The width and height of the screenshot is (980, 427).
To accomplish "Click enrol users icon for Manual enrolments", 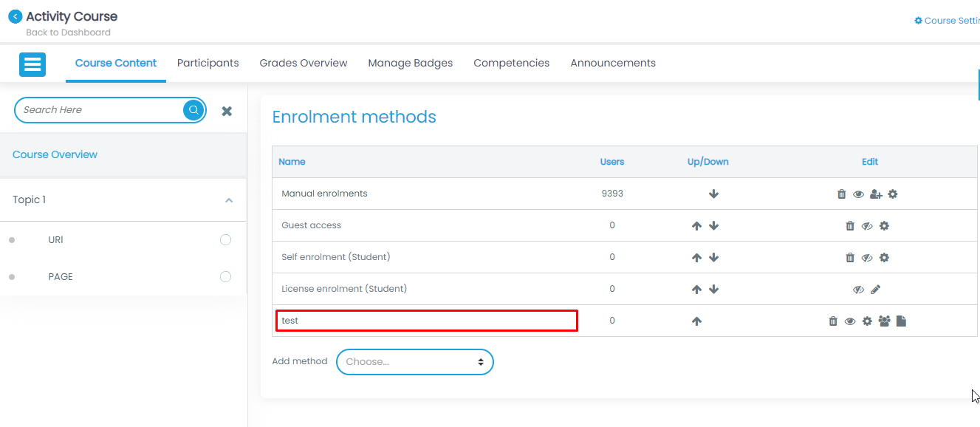I will pos(876,194).
